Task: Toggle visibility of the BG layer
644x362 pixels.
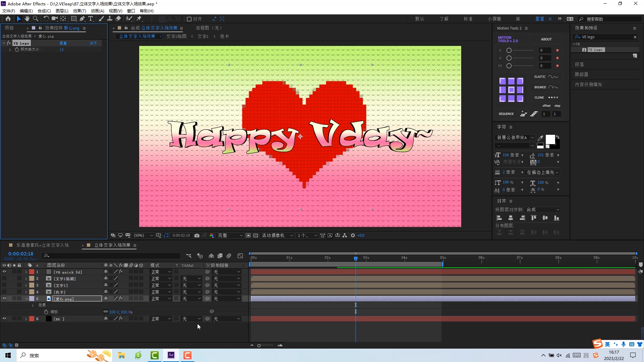Action: (4, 319)
